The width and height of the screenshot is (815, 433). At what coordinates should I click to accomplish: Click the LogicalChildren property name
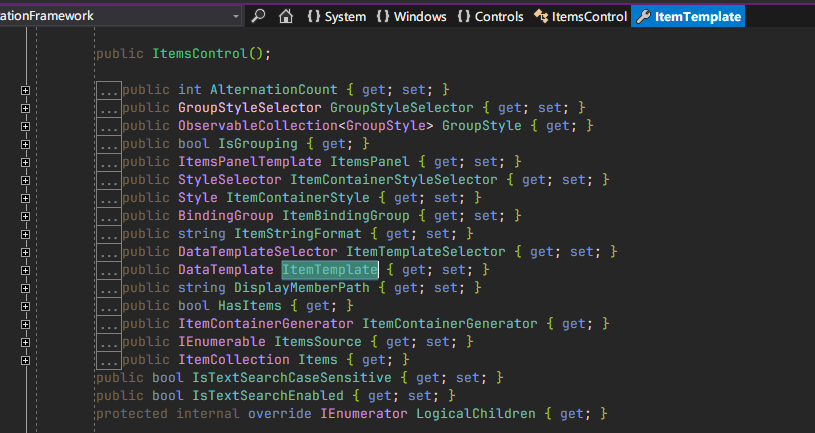(476, 414)
